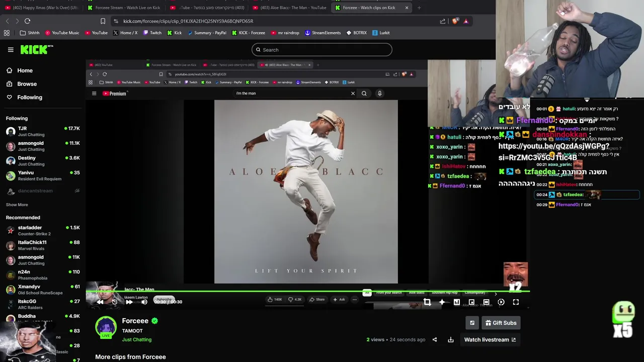Open the recommended itskcGG channel

(x=43, y=304)
